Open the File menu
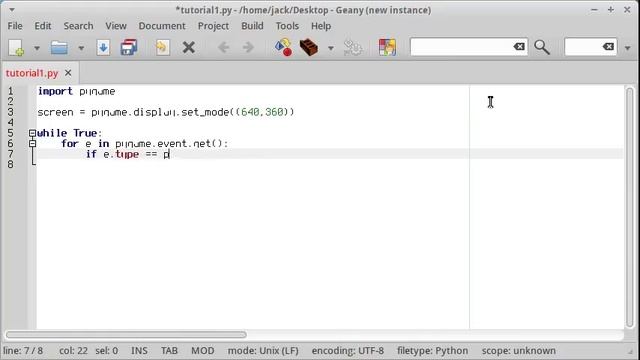The height and width of the screenshot is (360, 640). coord(15,26)
